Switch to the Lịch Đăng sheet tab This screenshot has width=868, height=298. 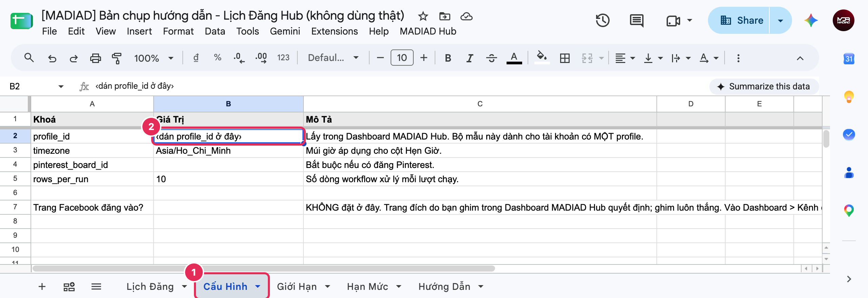click(150, 286)
